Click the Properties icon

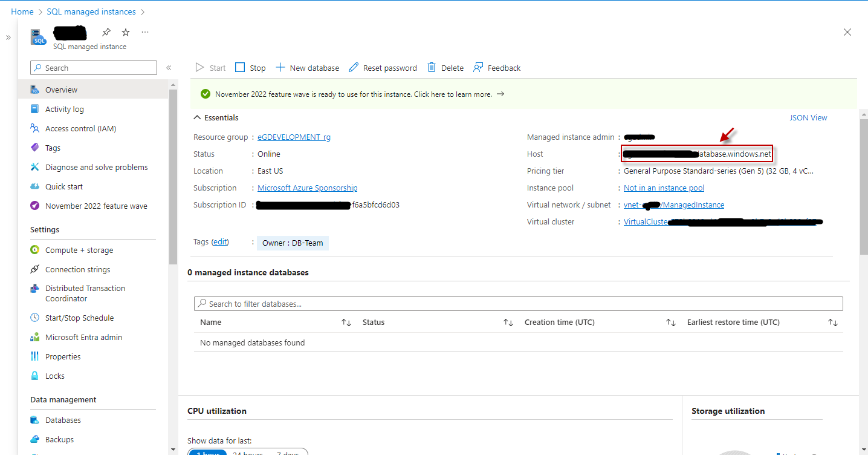click(34, 356)
